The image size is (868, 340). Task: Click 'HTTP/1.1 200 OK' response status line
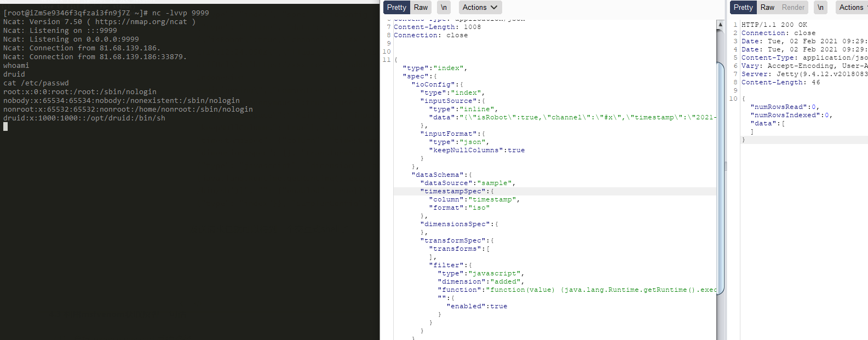[774, 25]
